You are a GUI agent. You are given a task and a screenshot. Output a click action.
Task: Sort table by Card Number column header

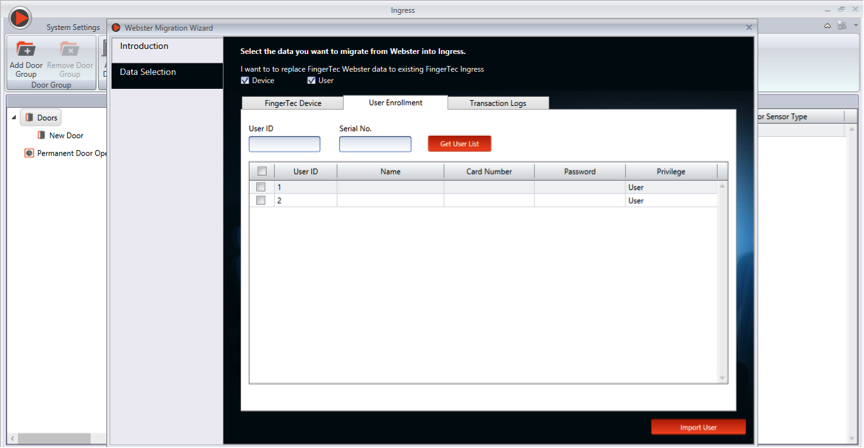pos(489,171)
